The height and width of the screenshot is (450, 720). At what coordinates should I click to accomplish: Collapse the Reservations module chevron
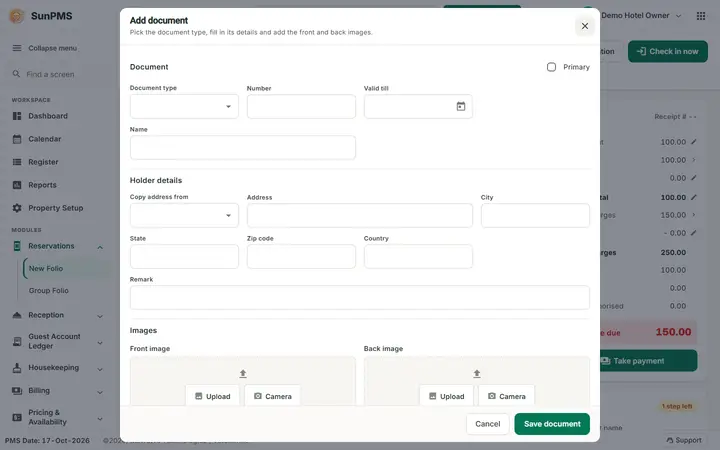(100, 247)
